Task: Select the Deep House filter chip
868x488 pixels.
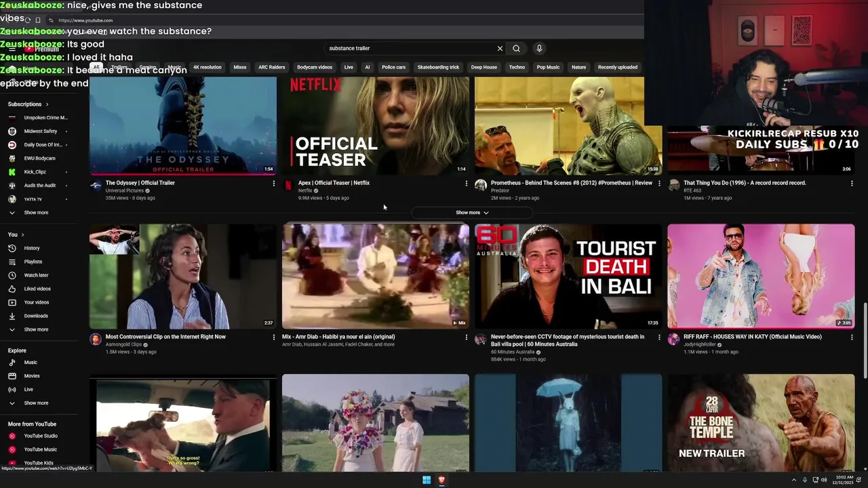Action: pos(484,67)
